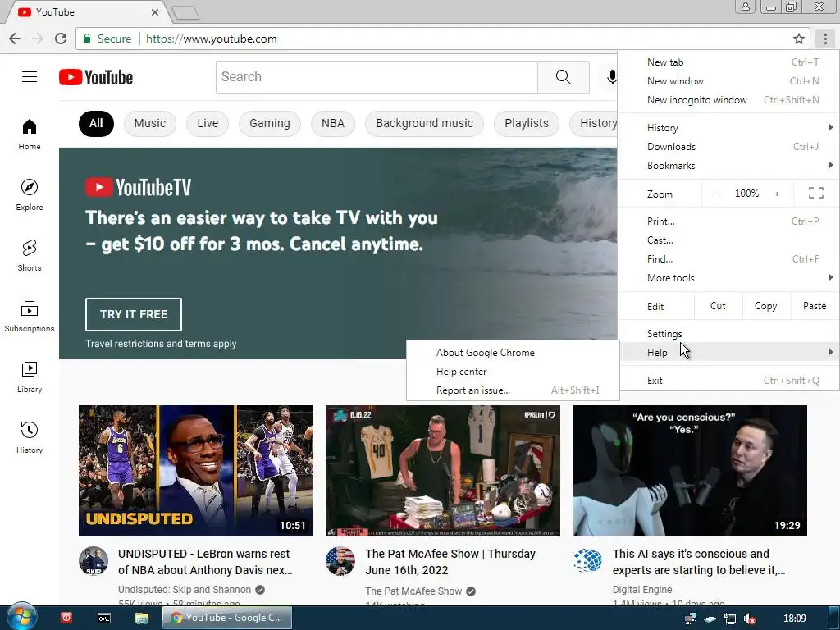The image size is (840, 630).
Task: Select New incognito window
Action: [728, 99]
